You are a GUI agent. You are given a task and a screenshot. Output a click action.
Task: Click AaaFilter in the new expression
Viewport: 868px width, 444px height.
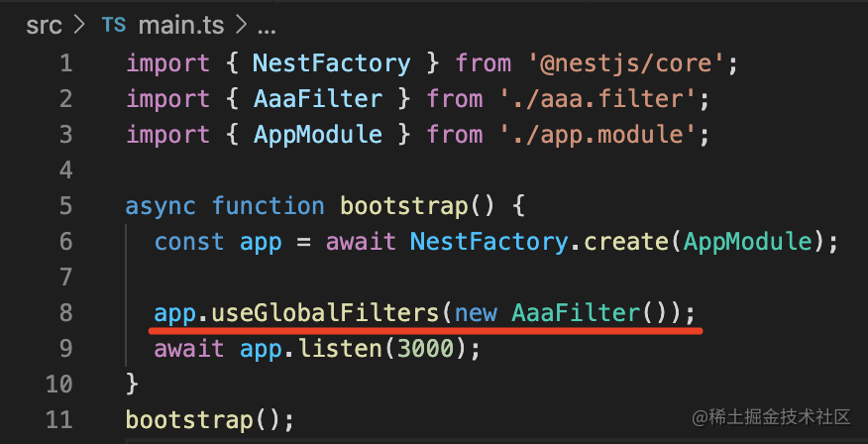[576, 313]
